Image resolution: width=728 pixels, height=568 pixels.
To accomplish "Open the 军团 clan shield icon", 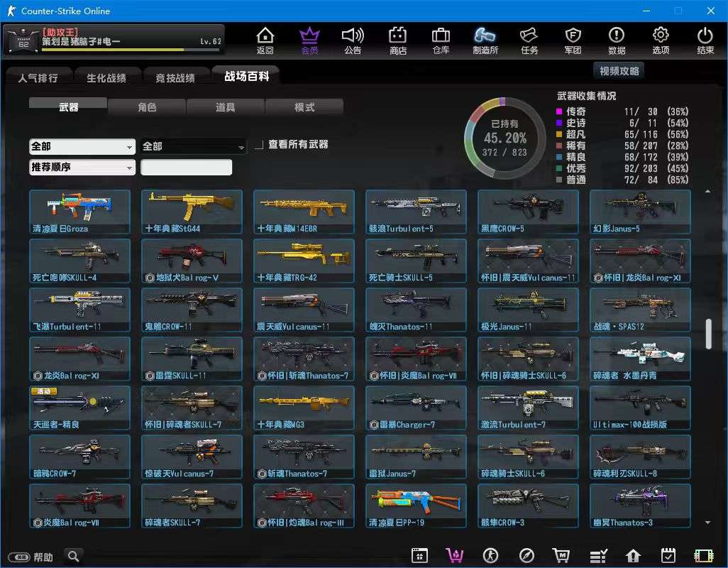I will tap(573, 40).
